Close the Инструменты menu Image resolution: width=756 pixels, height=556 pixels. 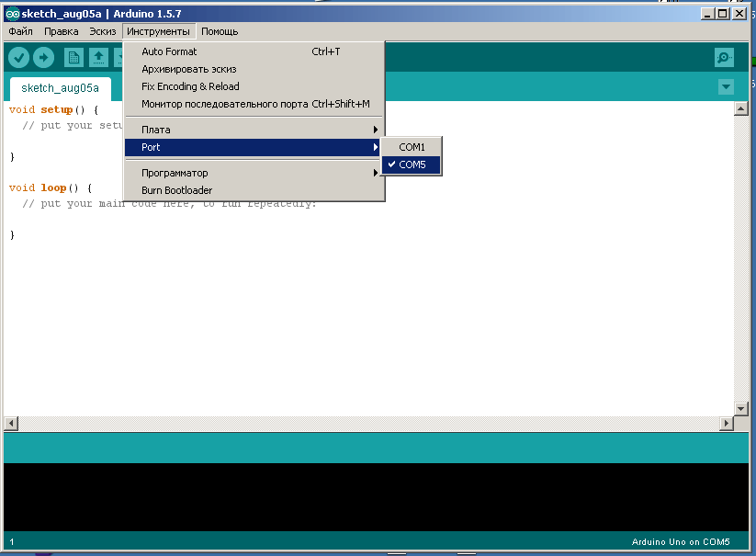pos(159,32)
